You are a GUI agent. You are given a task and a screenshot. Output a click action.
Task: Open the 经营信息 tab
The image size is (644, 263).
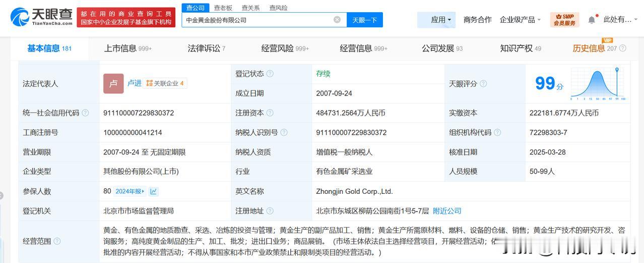(364, 48)
